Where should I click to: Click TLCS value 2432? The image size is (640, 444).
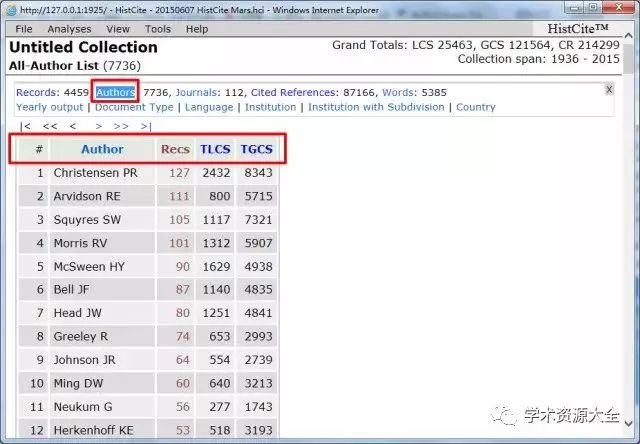[216, 173]
